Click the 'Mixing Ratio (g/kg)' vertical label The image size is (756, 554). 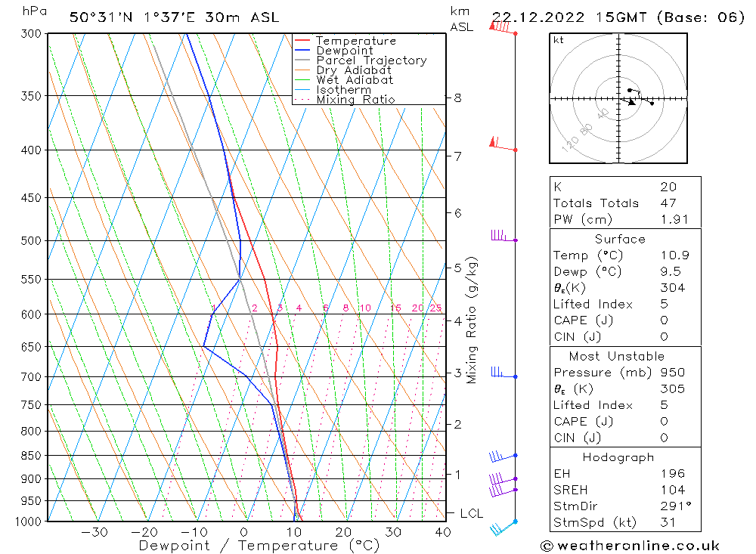[x=472, y=320]
